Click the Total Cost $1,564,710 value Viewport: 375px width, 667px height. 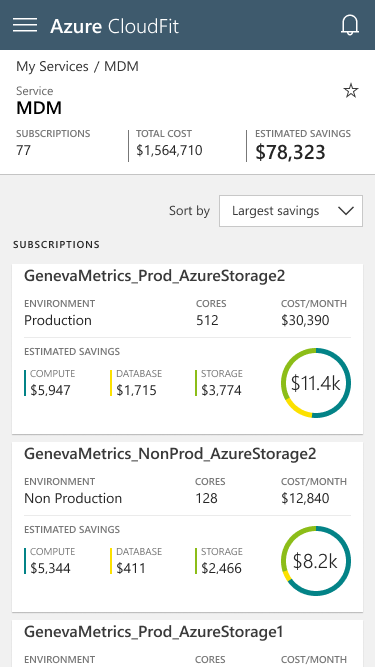point(169,150)
